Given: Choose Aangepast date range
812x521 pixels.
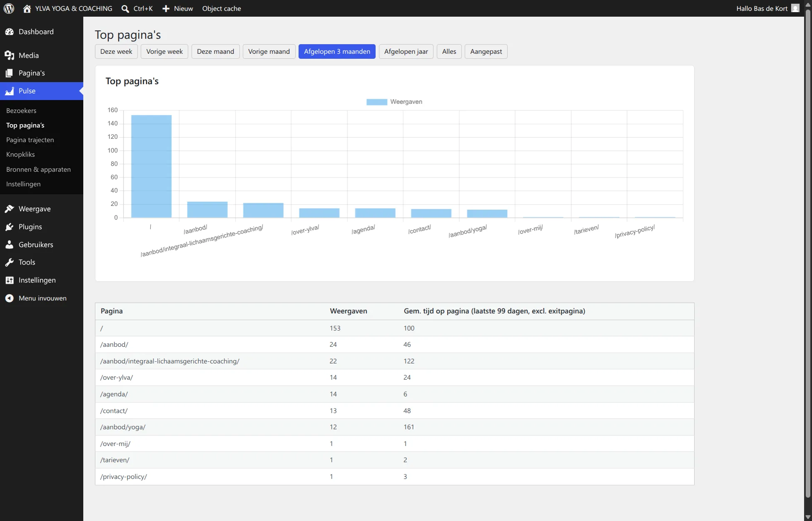Looking at the screenshot, I should click(486, 51).
